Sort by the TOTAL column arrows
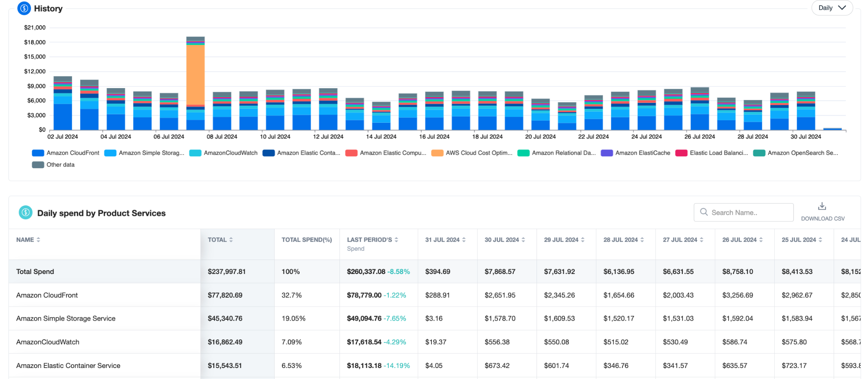Viewport: 868px width, 379px height. (x=231, y=240)
